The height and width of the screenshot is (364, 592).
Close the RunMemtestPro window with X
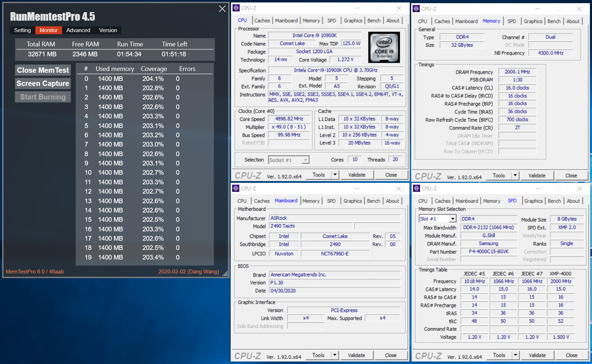222,9
